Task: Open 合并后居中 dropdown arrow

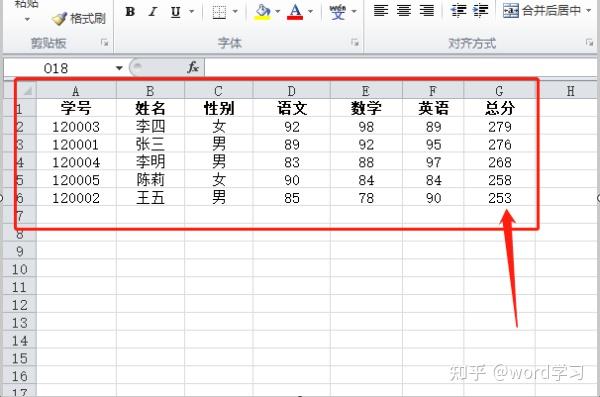Action: [x=589, y=11]
